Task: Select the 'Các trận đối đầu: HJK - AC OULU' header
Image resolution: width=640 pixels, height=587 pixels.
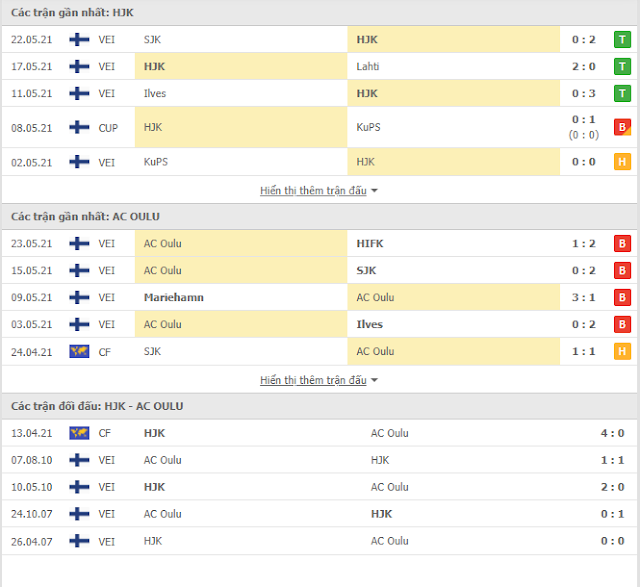Action: point(97,406)
